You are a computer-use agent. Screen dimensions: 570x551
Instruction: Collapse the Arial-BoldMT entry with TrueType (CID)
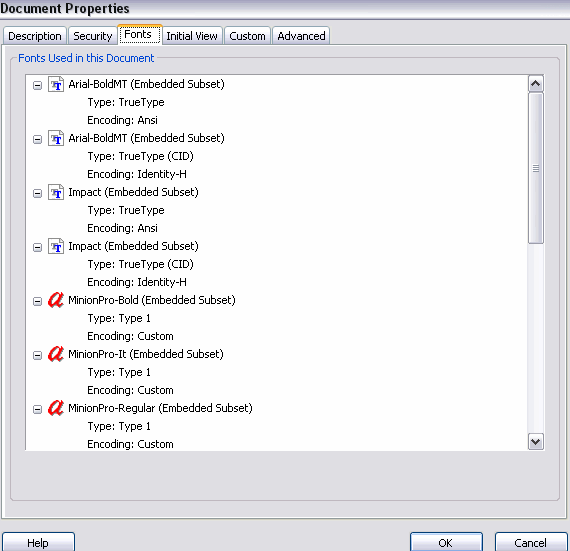37,139
